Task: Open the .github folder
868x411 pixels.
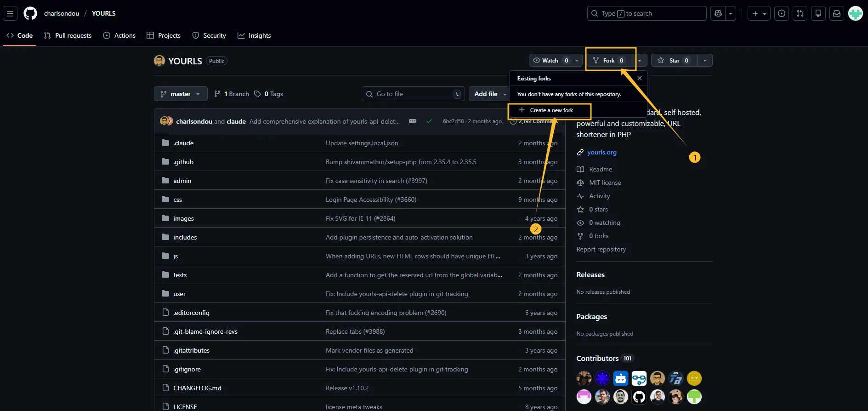Action: click(183, 162)
